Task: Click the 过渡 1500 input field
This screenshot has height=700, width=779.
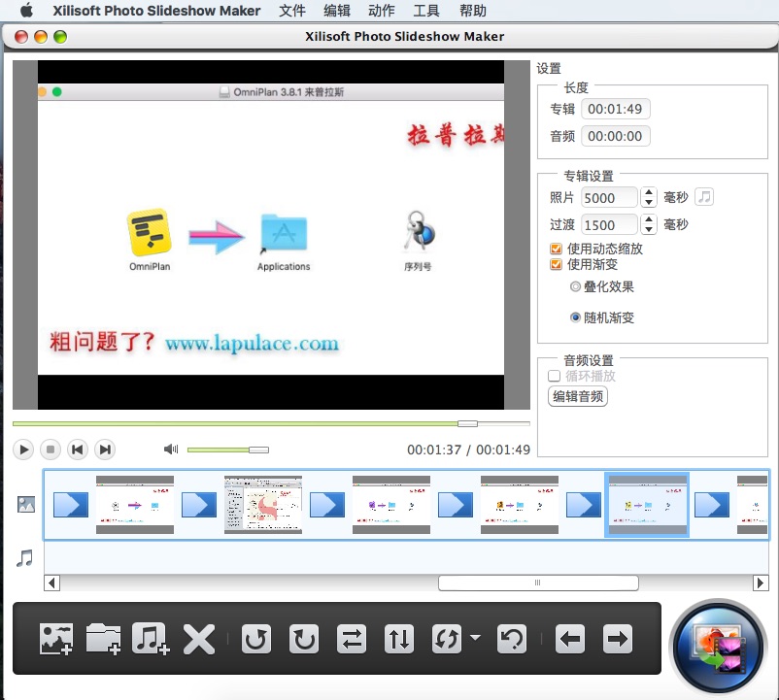Action: point(609,225)
